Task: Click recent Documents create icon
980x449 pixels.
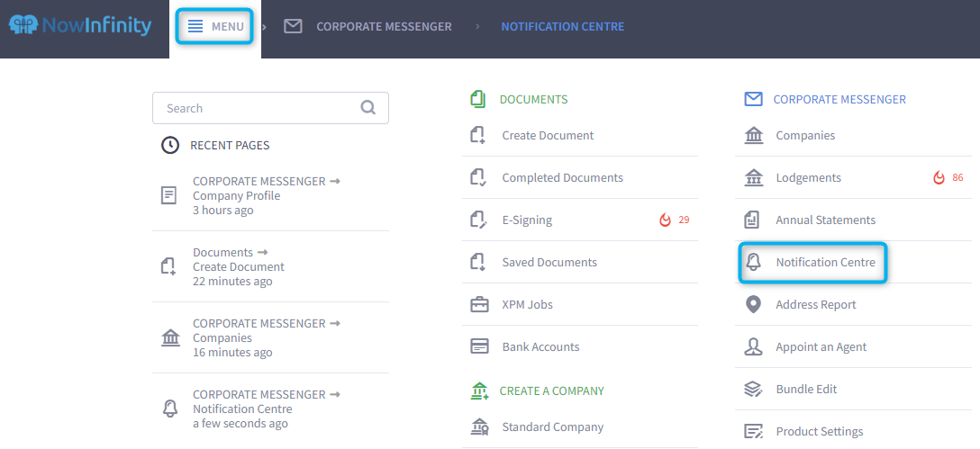Action: point(168,266)
